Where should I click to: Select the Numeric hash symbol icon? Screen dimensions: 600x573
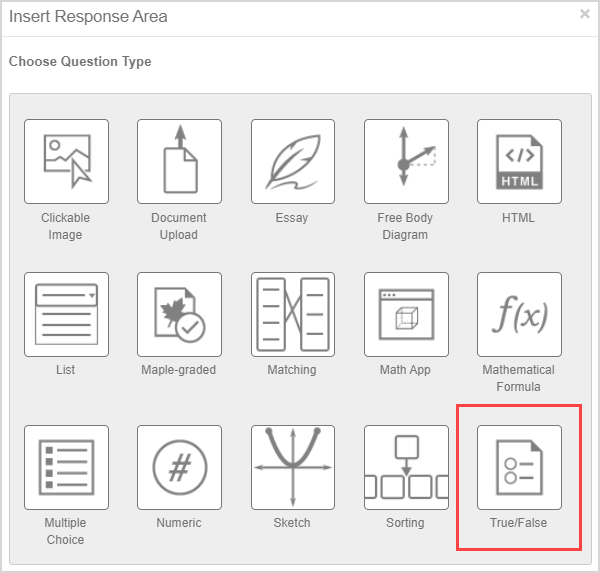[179, 468]
